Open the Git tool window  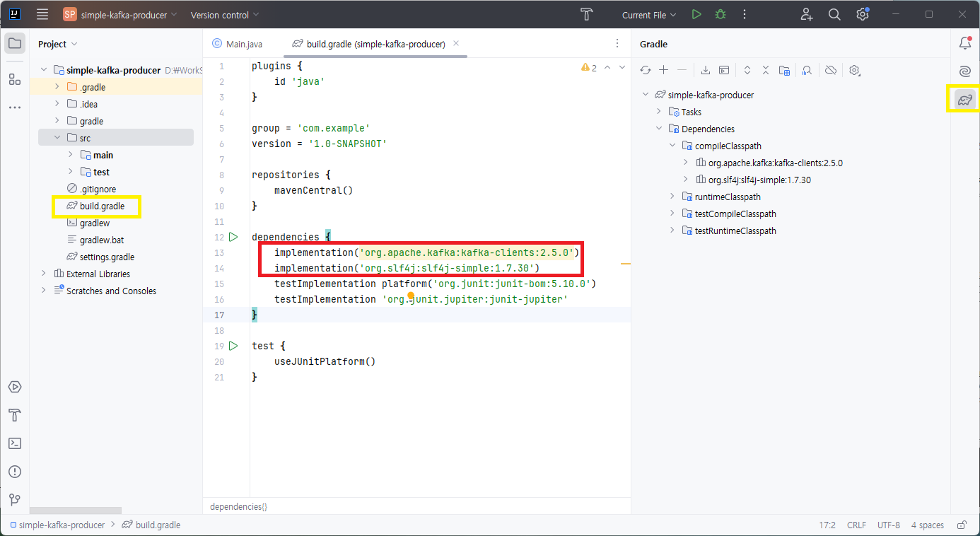click(15, 500)
